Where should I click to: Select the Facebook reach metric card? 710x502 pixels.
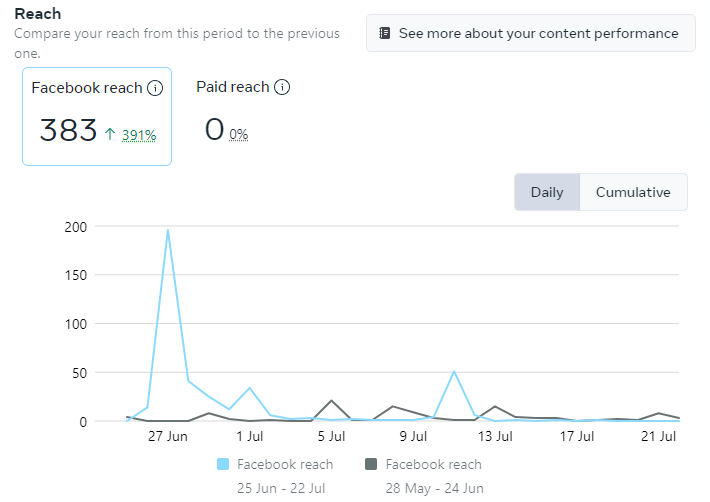pos(97,115)
